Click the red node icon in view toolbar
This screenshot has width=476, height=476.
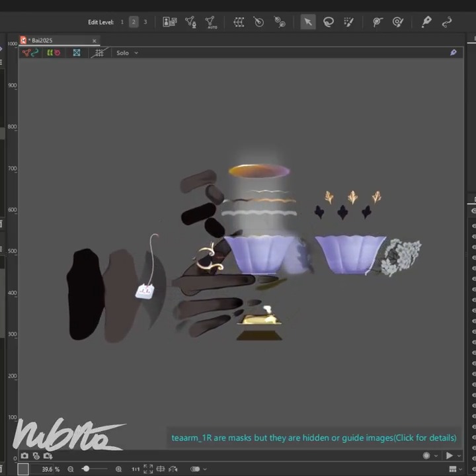tap(26, 53)
